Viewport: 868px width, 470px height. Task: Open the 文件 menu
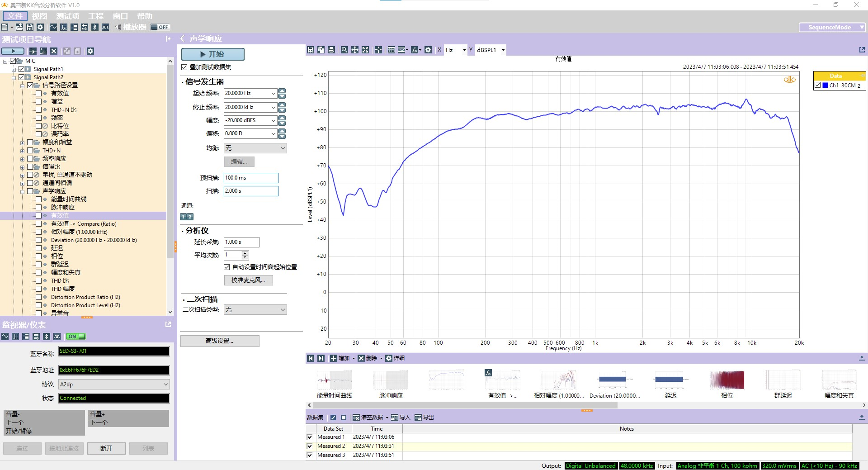(15, 16)
